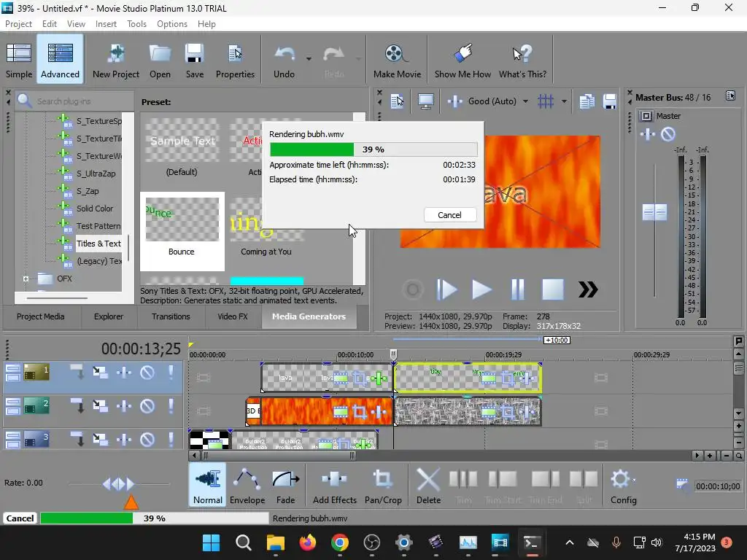Activate What's This help
The width and height of the screenshot is (747, 560).
point(522,61)
